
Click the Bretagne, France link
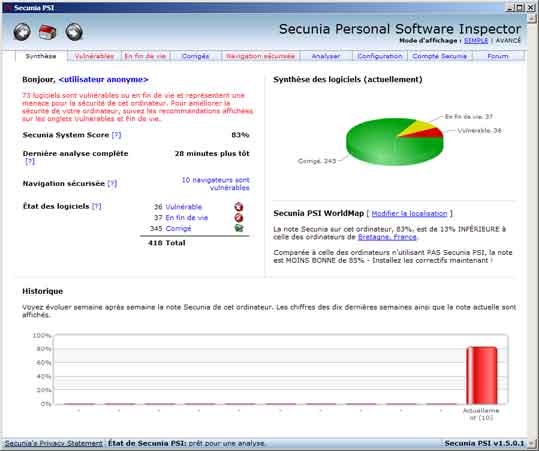point(387,237)
